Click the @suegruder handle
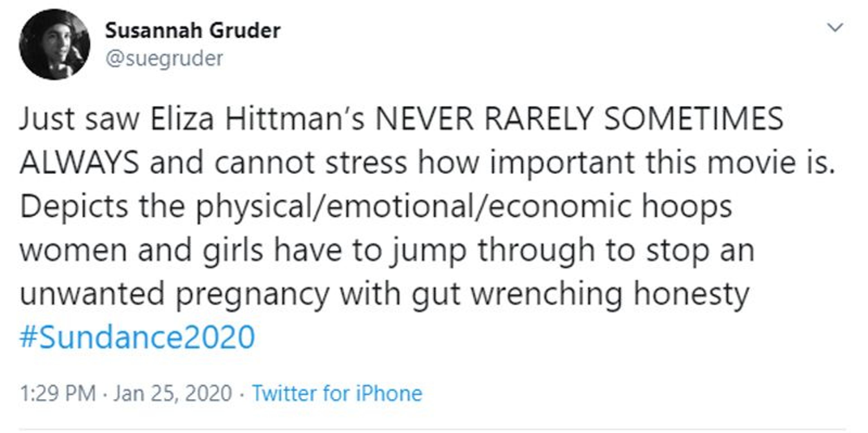This screenshot has width=868, height=433. [x=164, y=59]
